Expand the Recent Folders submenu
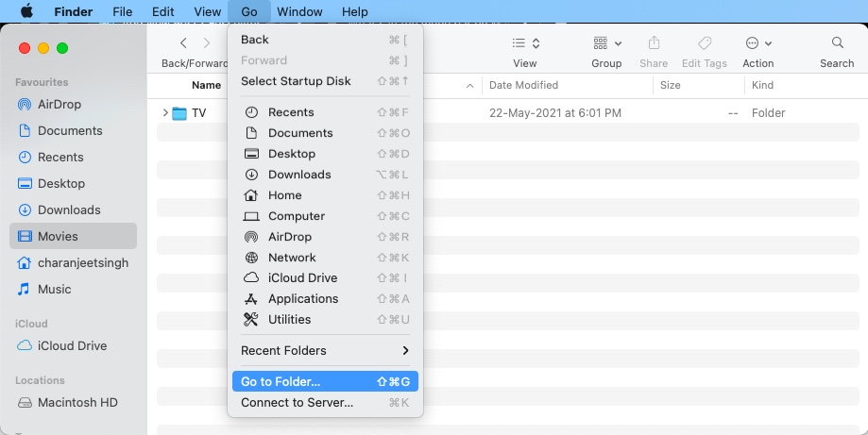Image resolution: width=868 pixels, height=435 pixels. (325, 350)
